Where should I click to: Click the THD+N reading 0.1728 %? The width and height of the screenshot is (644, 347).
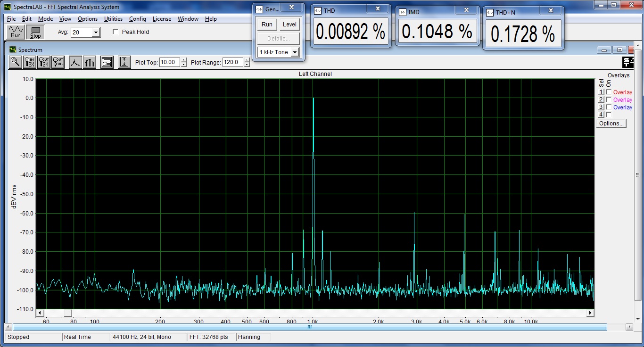coord(522,34)
